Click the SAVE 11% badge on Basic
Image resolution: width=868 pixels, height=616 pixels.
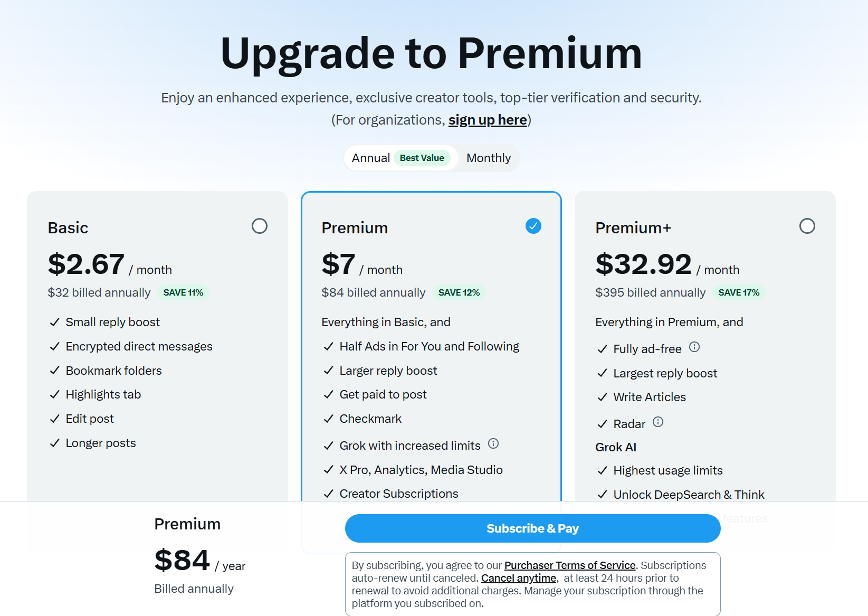pyautogui.click(x=183, y=292)
